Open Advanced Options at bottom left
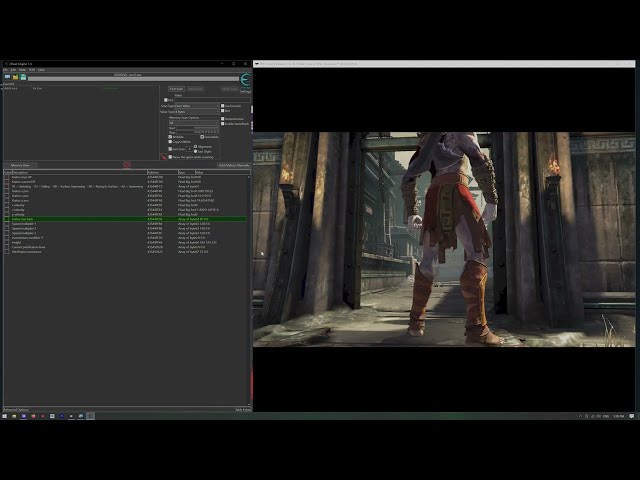The height and width of the screenshot is (480, 640). 16,410
